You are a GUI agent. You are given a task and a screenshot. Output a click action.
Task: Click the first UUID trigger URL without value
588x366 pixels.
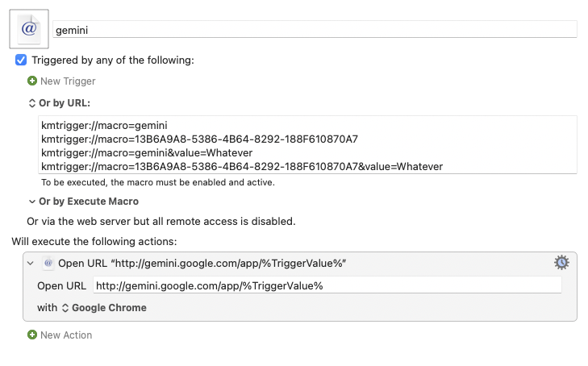[199, 139]
